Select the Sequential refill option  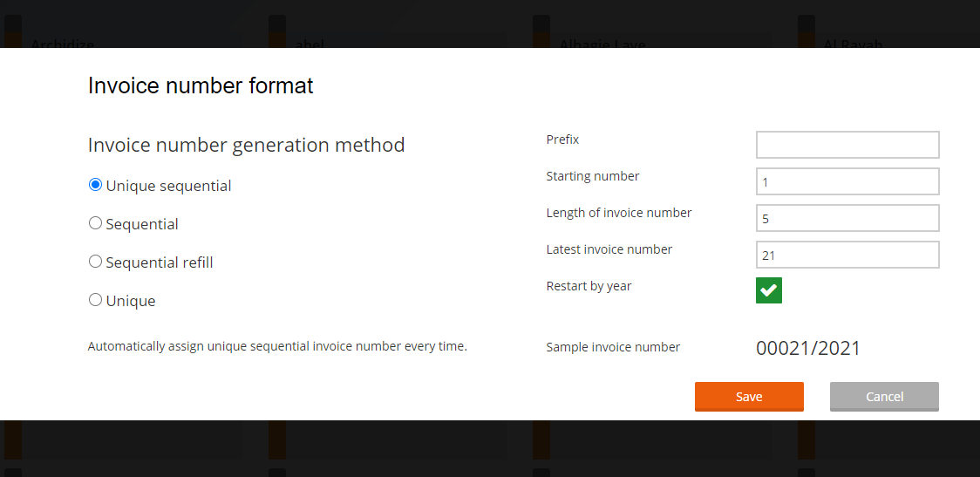point(96,262)
